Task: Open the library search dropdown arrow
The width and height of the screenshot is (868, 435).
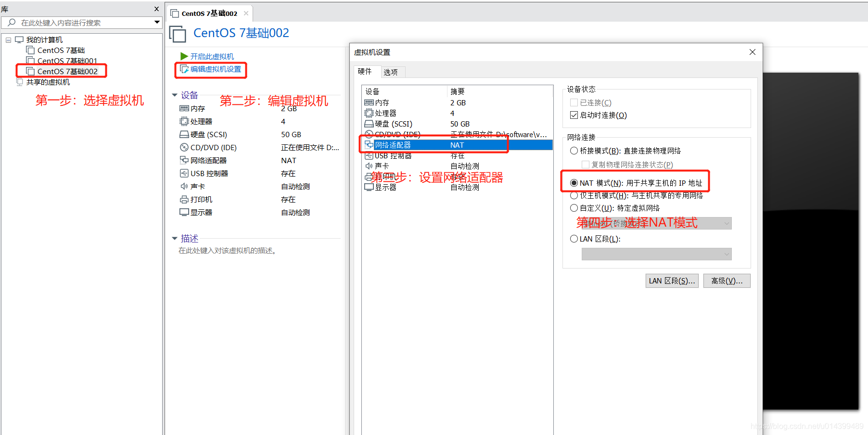Action: point(157,22)
